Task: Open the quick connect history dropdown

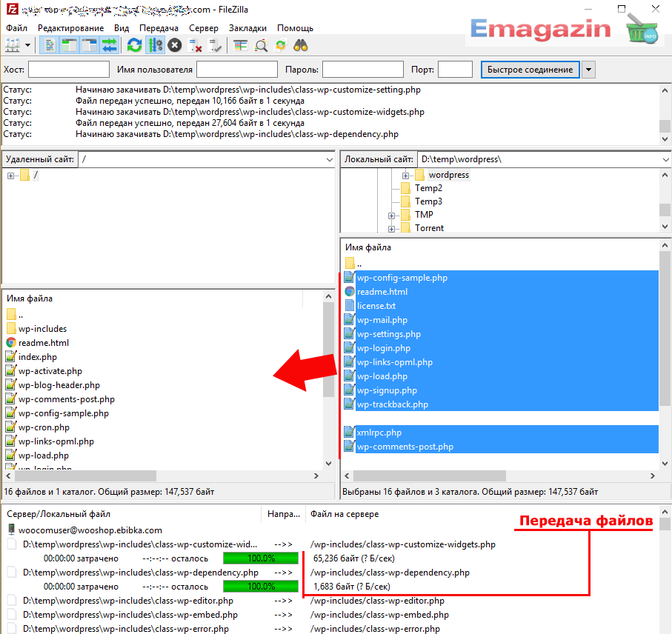Action: click(x=589, y=70)
